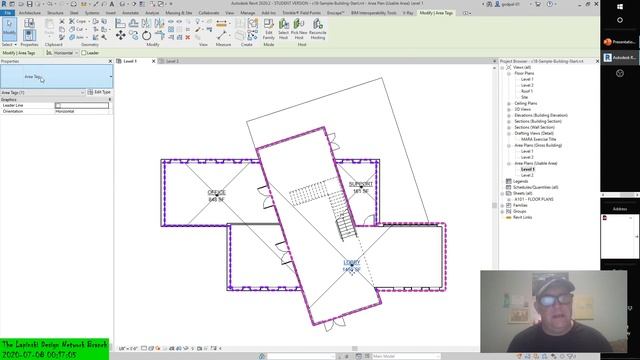Open Roof 1 under Floor Plans
The image size is (640, 360).
pyautogui.click(x=527, y=91)
